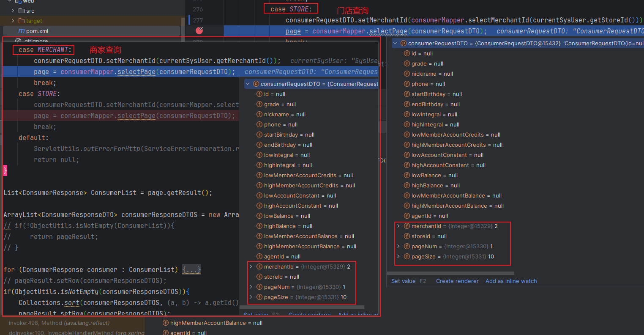The width and height of the screenshot is (644, 335).
Task: Click the parameter icon of consumerRequestDTO in STORE popup
Action: tap(404, 43)
